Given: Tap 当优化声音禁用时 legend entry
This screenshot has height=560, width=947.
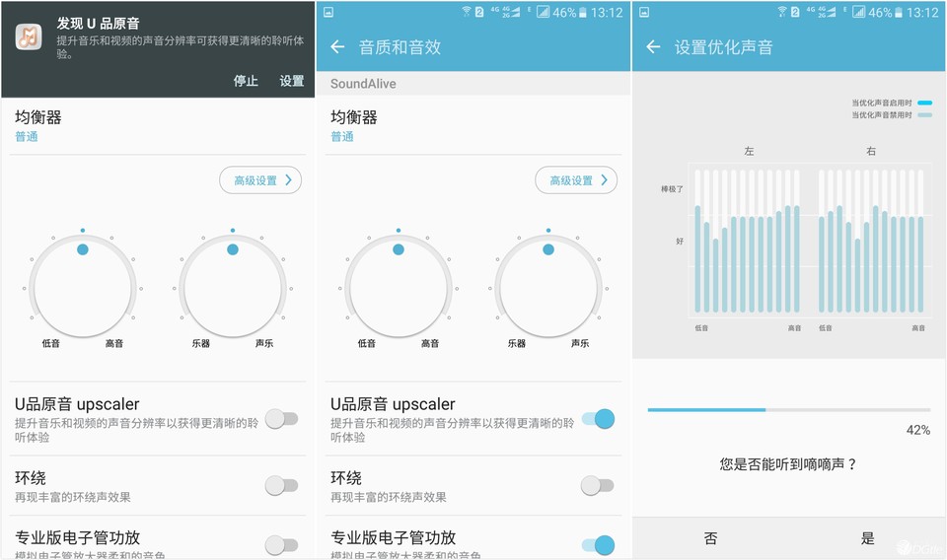Looking at the screenshot, I should (892, 115).
